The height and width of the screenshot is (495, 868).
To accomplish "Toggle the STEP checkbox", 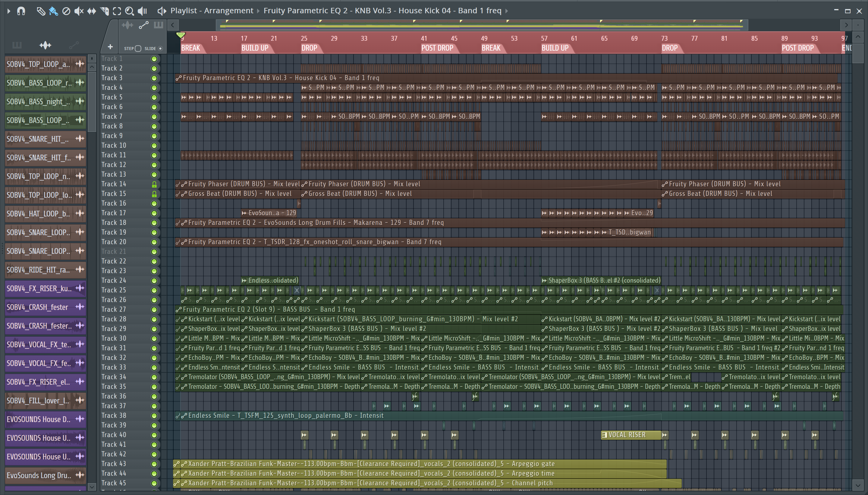I will pos(138,49).
